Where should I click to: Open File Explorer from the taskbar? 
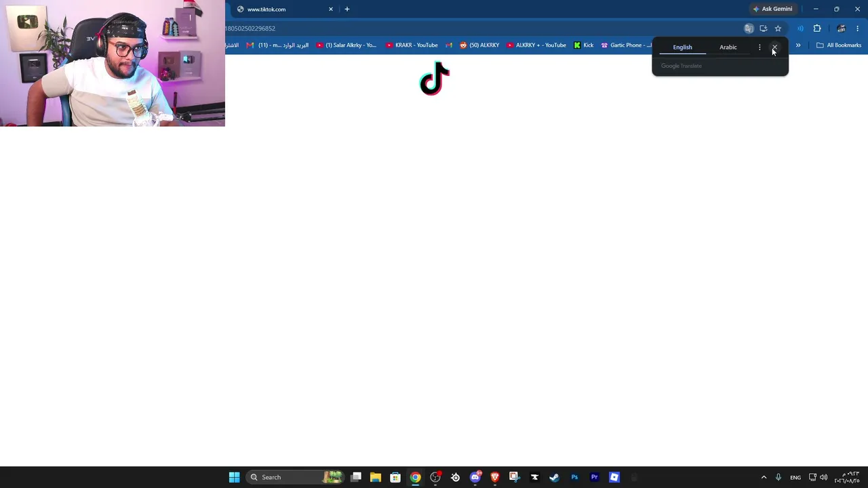[x=376, y=477]
